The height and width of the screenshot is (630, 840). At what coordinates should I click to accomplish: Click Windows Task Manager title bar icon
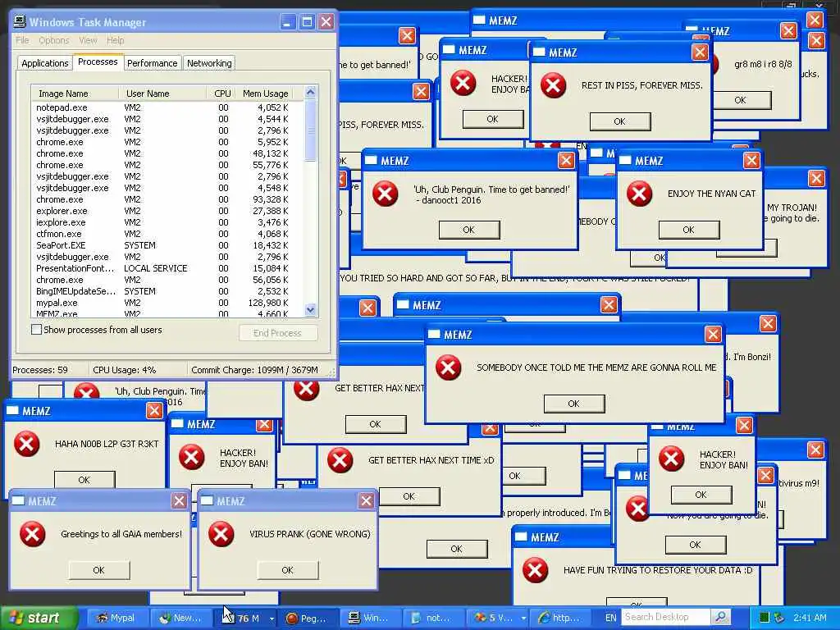20,21
